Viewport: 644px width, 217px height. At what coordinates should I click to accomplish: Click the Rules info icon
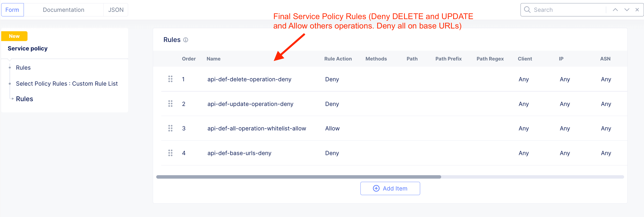186,40
